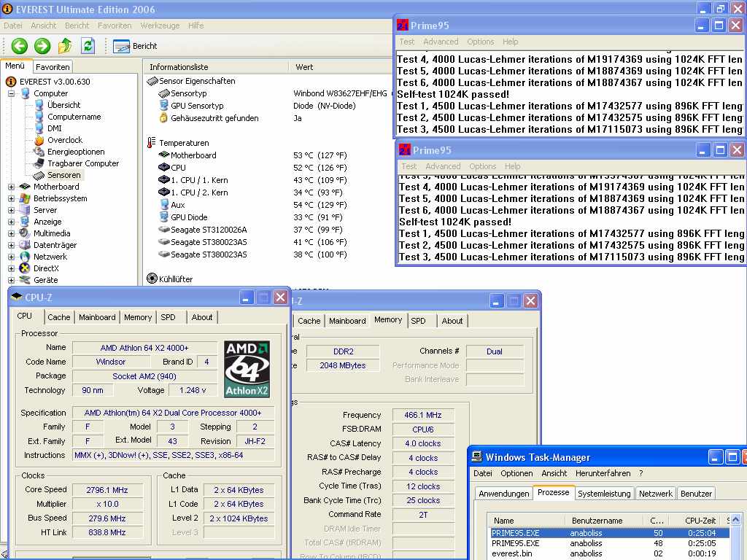Image resolution: width=747 pixels, height=560 pixels.
Task: Click the Windows Task-Manager title icon
Action: tap(476, 457)
